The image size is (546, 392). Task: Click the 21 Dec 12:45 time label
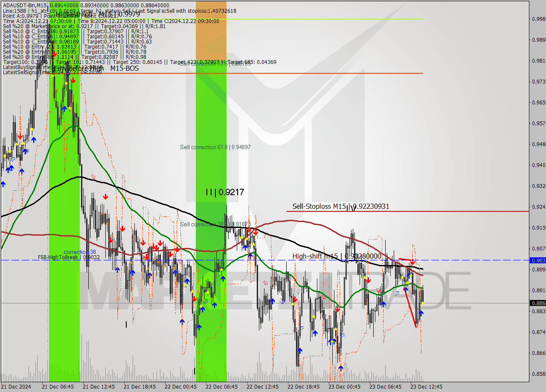99,387
